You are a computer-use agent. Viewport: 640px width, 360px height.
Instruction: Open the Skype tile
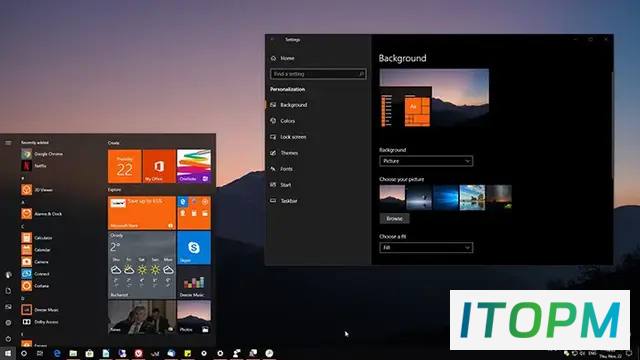coord(194,248)
